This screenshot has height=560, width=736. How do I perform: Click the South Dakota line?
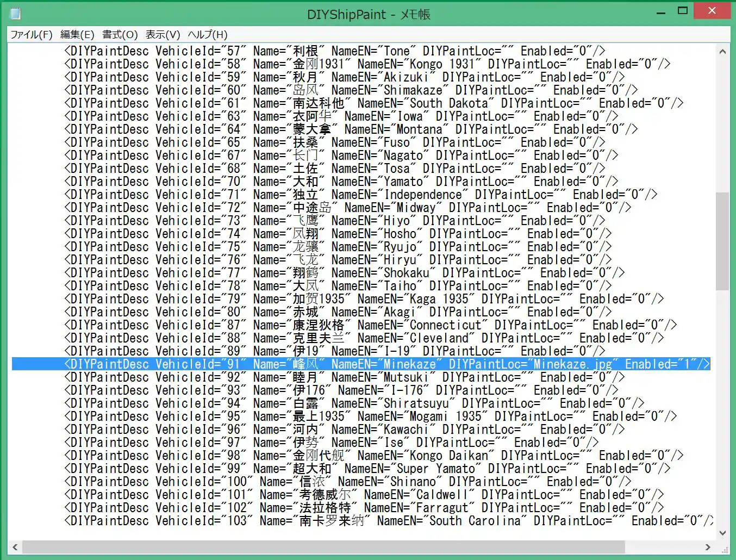coord(373,103)
